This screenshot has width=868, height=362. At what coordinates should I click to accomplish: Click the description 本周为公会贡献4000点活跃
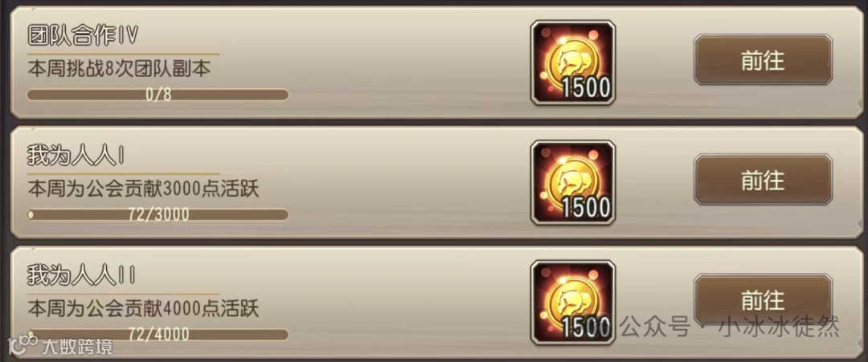[x=143, y=309]
